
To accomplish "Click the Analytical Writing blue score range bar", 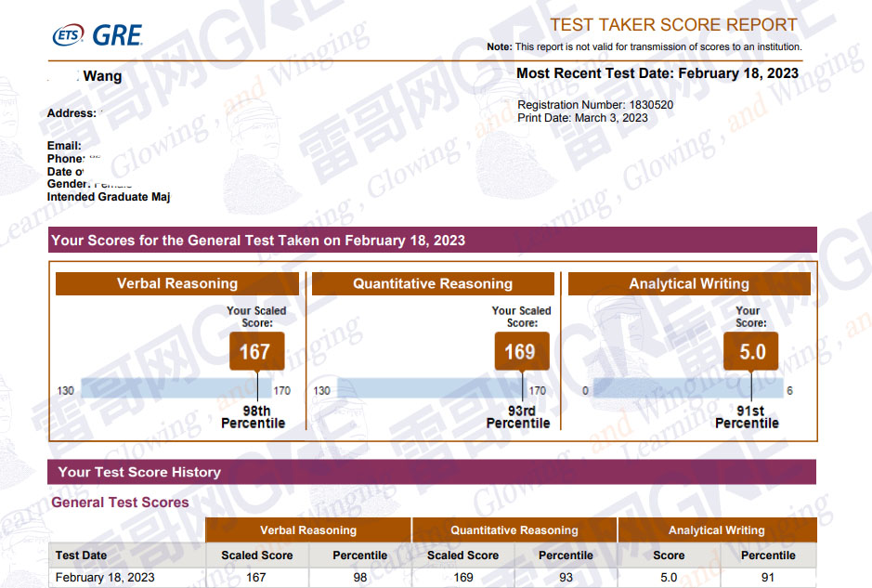I will coord(688,387).
